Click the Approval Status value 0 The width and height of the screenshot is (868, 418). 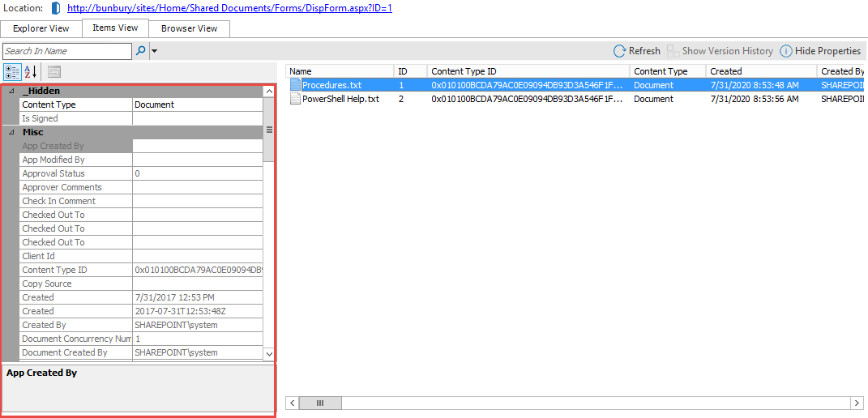tap(137, 174)
